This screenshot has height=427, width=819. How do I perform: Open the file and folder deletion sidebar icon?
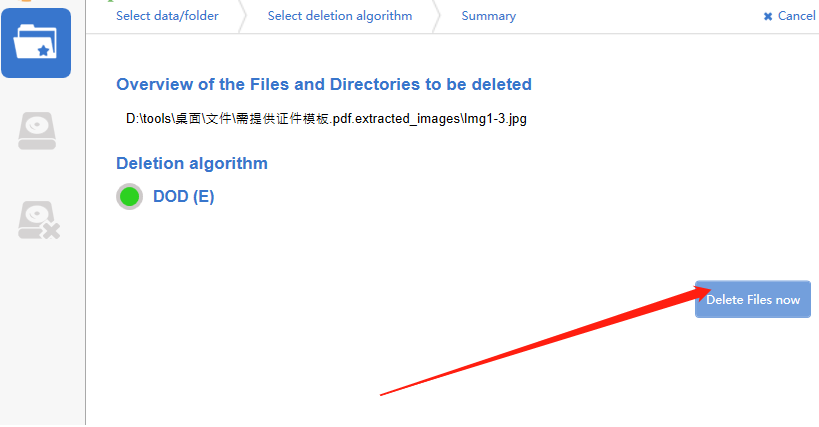[x=36, y=43]
